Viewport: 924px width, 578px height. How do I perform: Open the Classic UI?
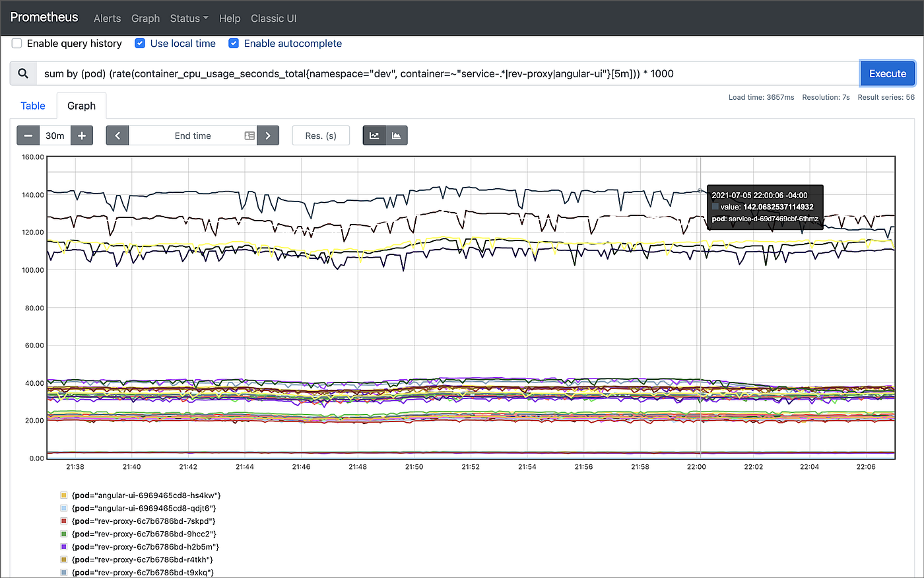point(273,18)
